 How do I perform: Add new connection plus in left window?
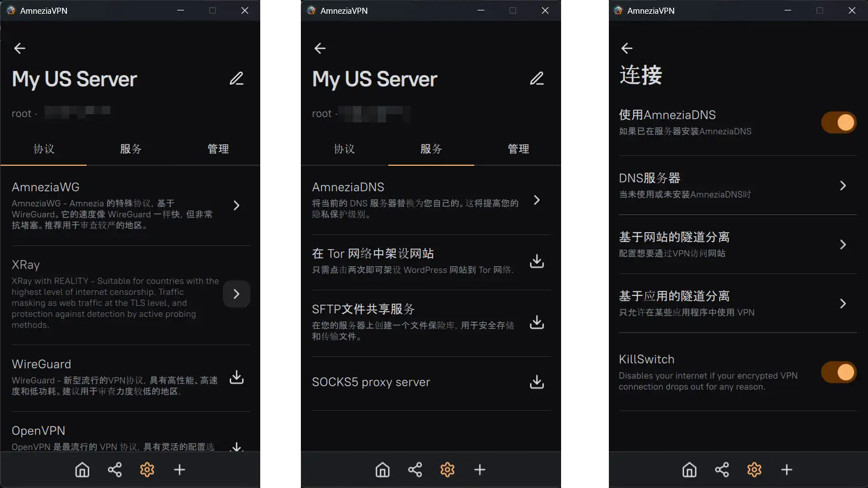(180, 470)
